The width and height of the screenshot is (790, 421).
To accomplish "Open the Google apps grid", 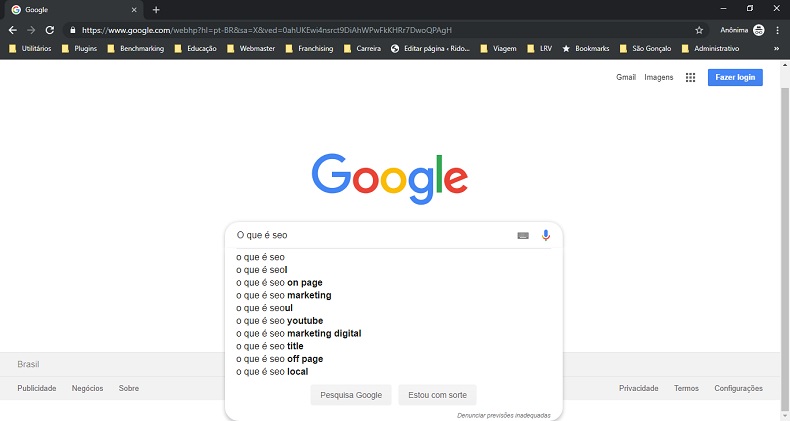I will click(690, 77).
